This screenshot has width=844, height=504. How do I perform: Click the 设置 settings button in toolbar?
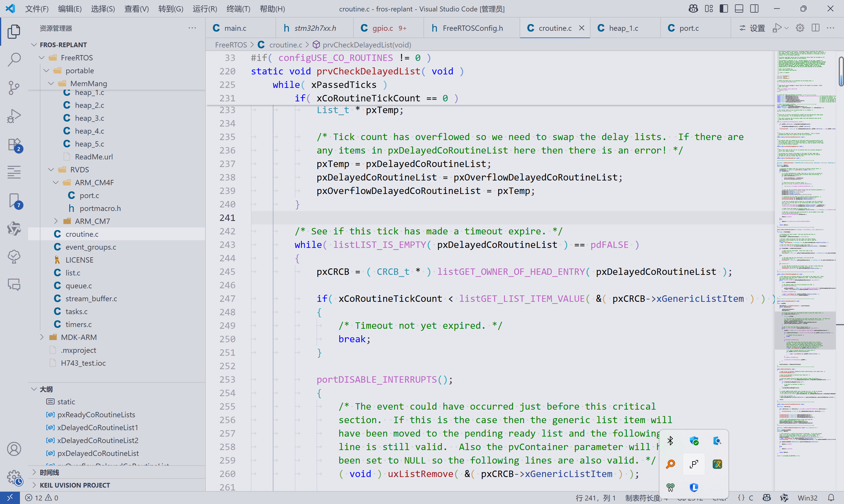(752, 28)
